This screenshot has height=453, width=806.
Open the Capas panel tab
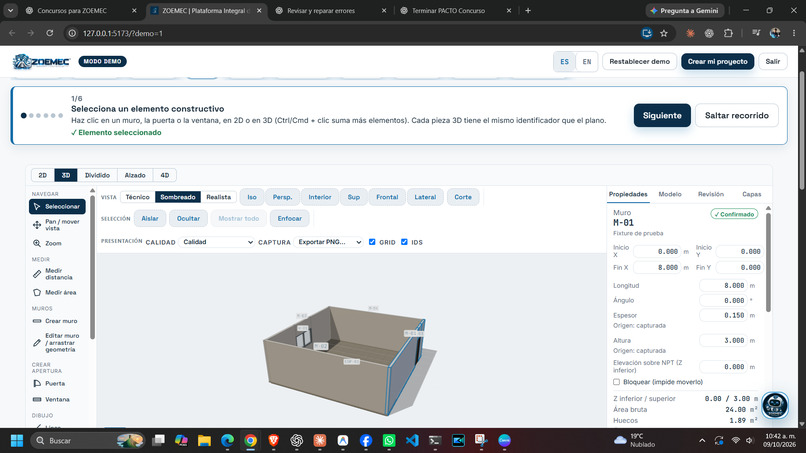pyautogui.click(x=751, y=194)
